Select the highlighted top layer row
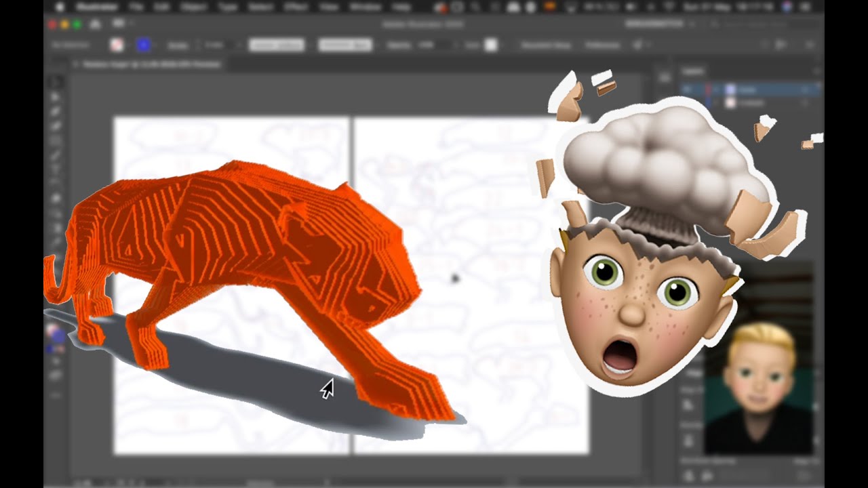The height and width of the screenshot is (488, 868). (750, 89)
